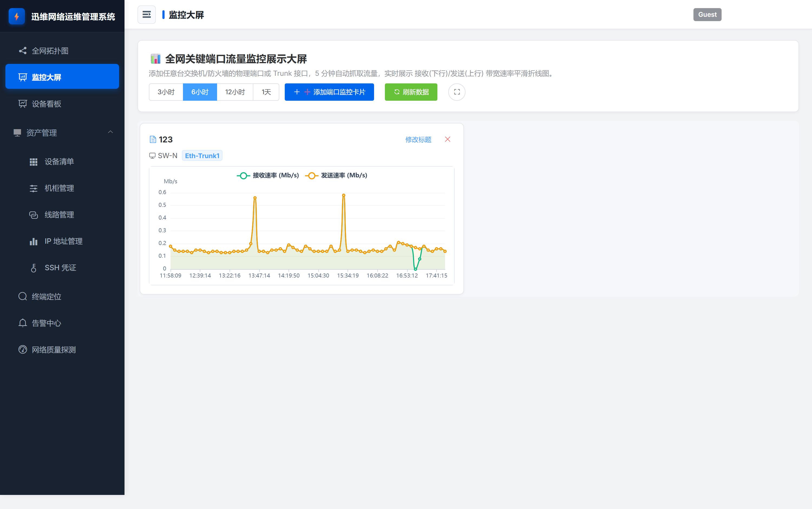Click 添加端口监控卡片 button

coord(329,92)
